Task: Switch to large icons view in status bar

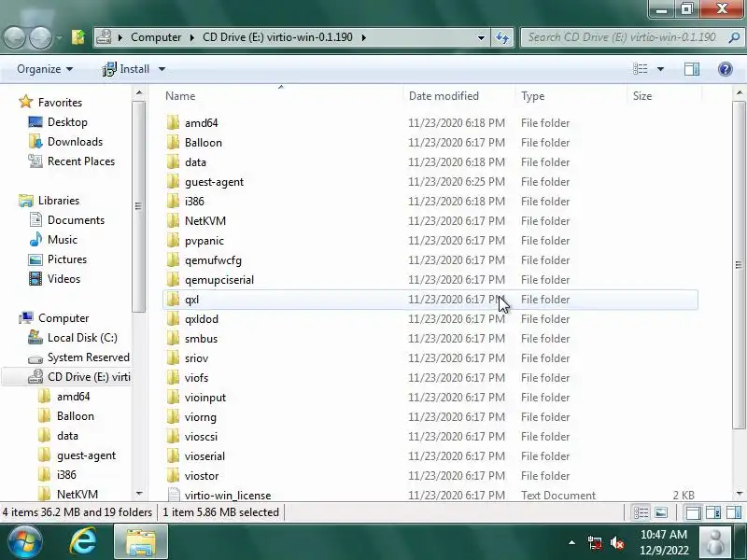Action: coord(661,512)
